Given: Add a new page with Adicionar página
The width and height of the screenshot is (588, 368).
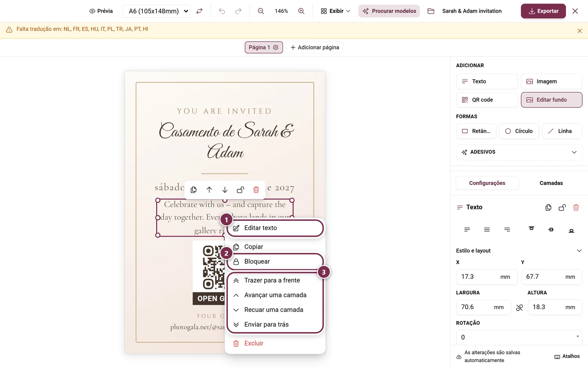Looking at the screenshot, I should [315, 47].
